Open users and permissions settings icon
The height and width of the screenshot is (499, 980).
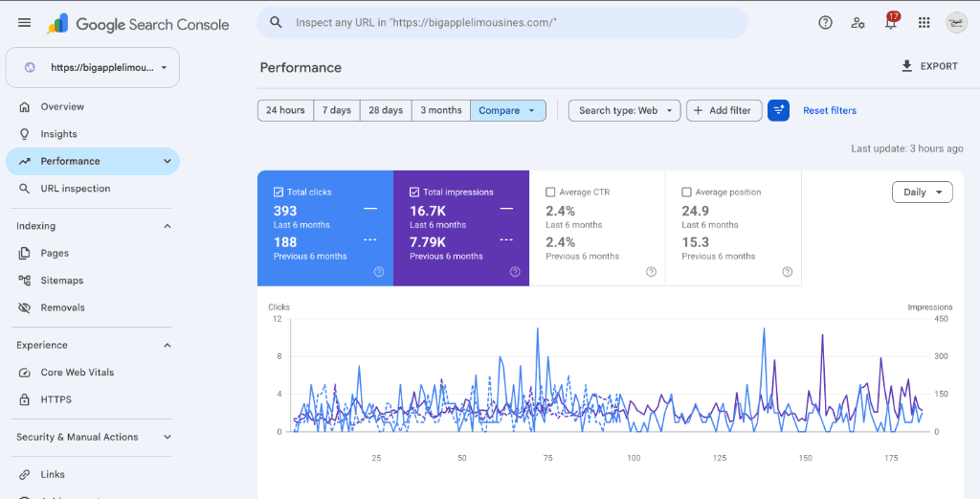858,23
